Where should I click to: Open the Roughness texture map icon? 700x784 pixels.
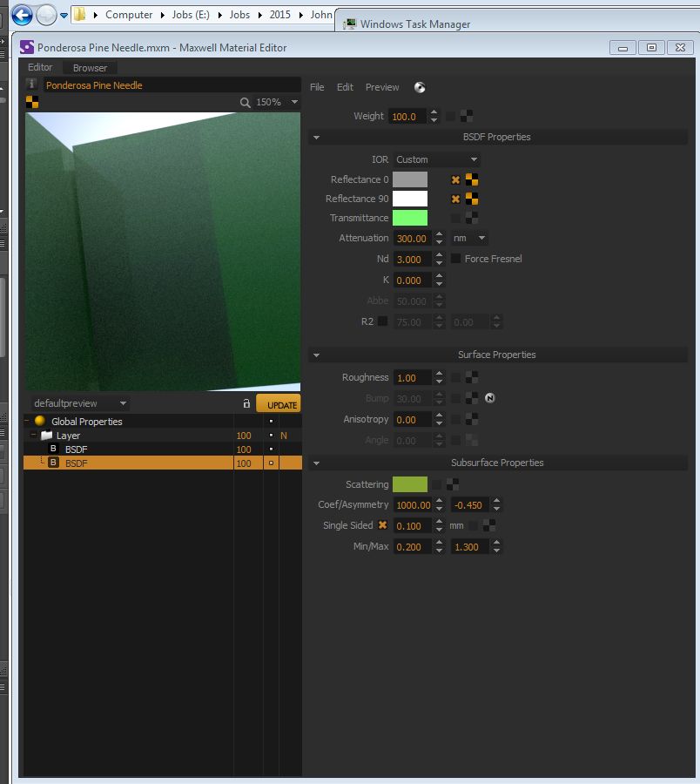472,377
